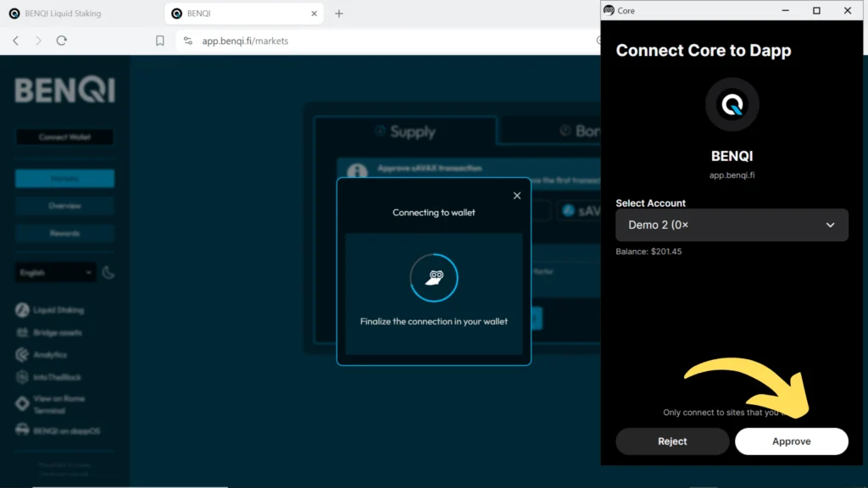Click the bookmark icon beside the address bar

tap(160, 41)
